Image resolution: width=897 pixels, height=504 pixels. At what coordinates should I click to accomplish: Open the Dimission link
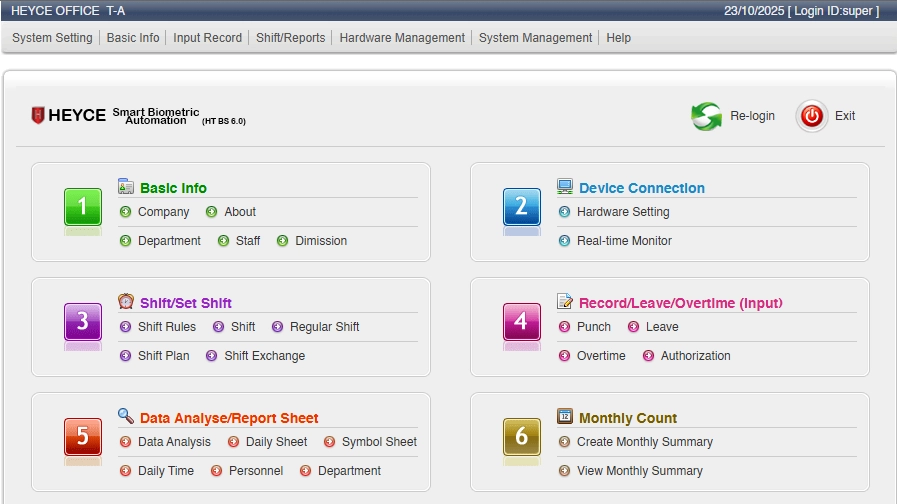coord(321,241)
